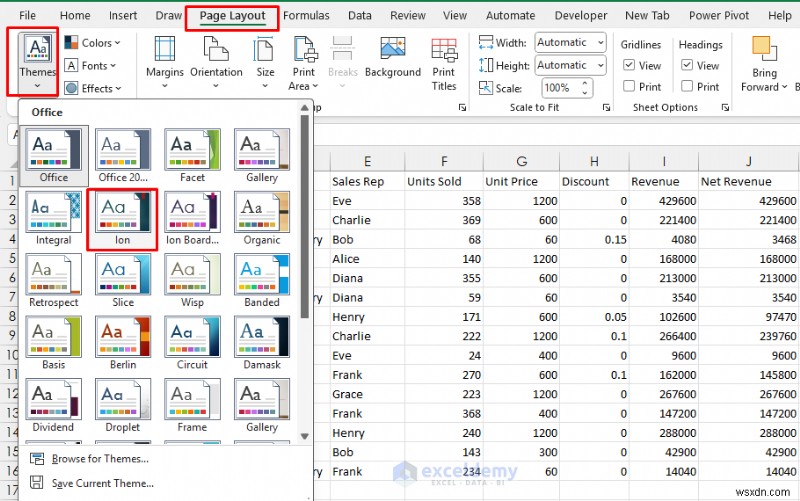The image size is (800, 501).
Task: Open the theme Colors menu
Action: click(93, 43)
